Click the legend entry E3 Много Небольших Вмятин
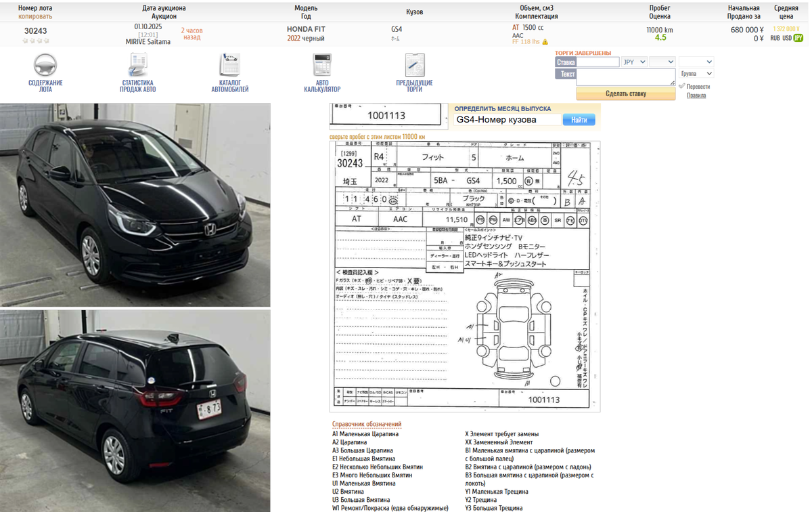Image resolution: width=812 pixels, height=512 pixels. pos(372,475)
